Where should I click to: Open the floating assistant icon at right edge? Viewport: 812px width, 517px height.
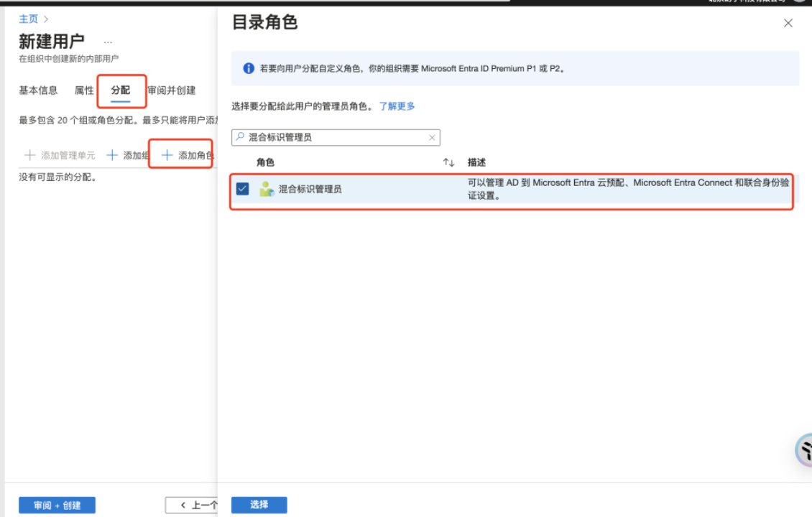pos(804,450)
